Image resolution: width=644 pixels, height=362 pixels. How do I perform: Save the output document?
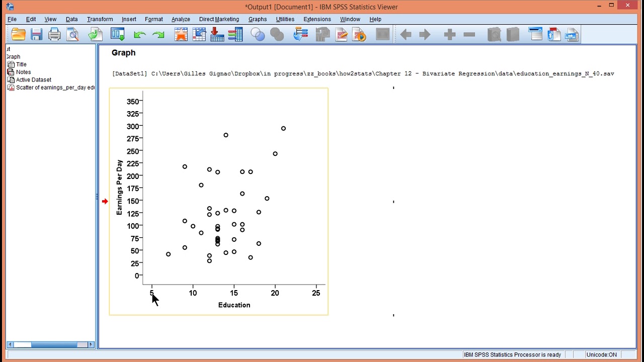coord(36,34)
